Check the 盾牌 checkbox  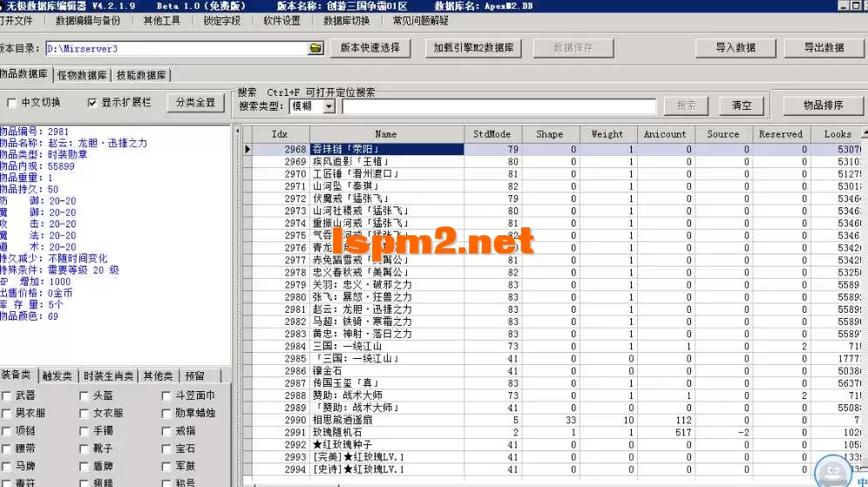click(x=84, y=466)
